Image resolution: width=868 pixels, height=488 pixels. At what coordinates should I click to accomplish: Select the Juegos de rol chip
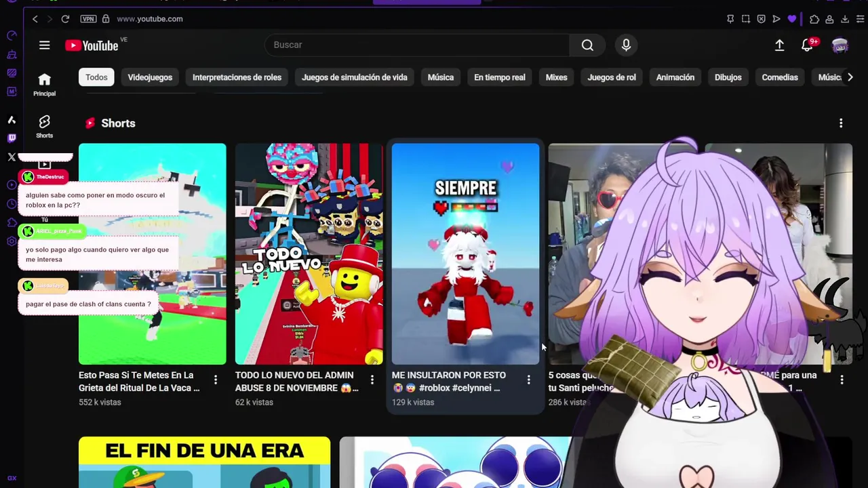pyautogui.click(x=612, y=77)
